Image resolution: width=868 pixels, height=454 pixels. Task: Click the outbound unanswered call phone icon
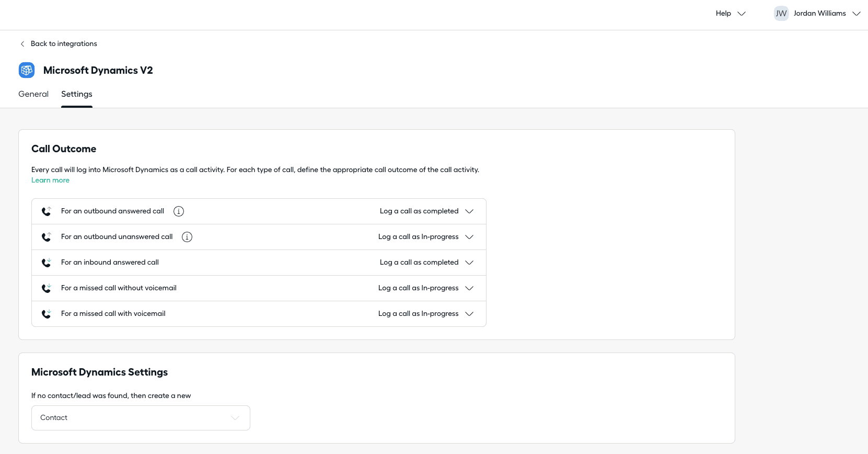point(47,237)
